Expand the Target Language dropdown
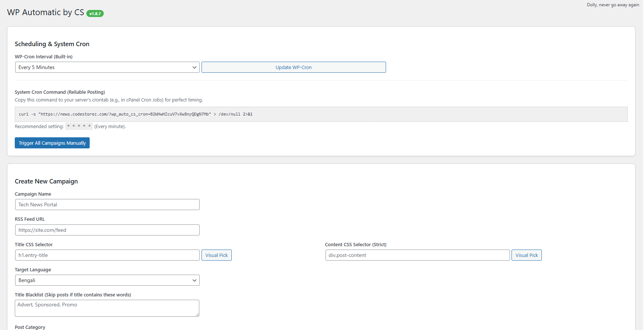This screenshot has height=330, width=644. coord(107,280)
